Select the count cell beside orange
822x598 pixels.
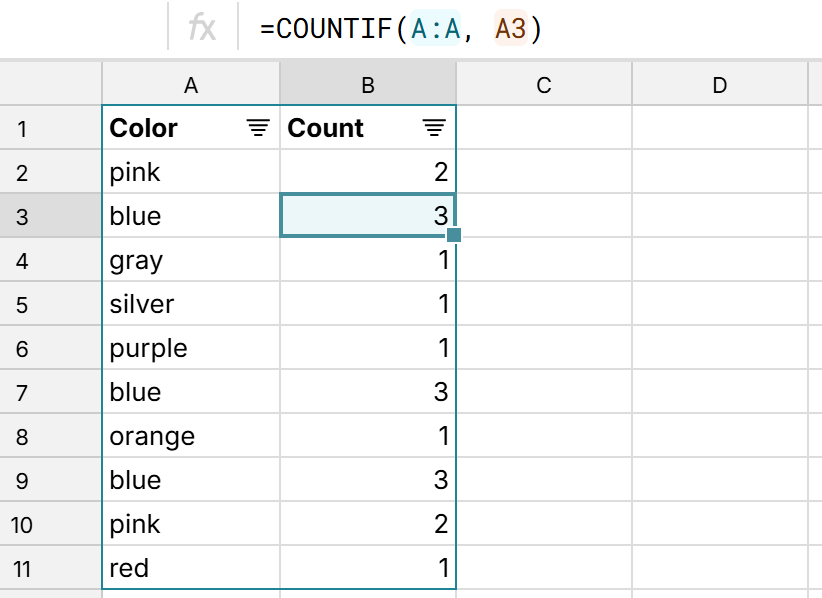367,436
